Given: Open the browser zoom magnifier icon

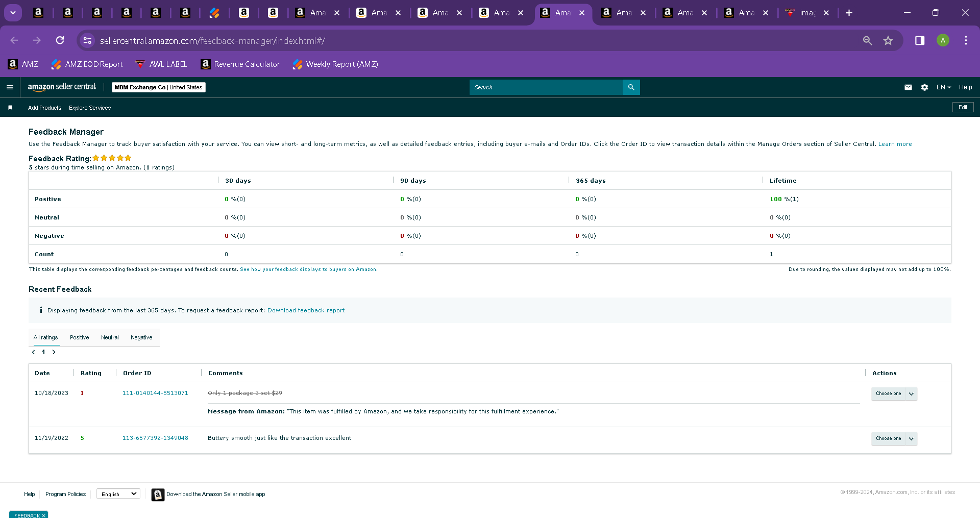Looking at the screenshot, I should [867, 40].
